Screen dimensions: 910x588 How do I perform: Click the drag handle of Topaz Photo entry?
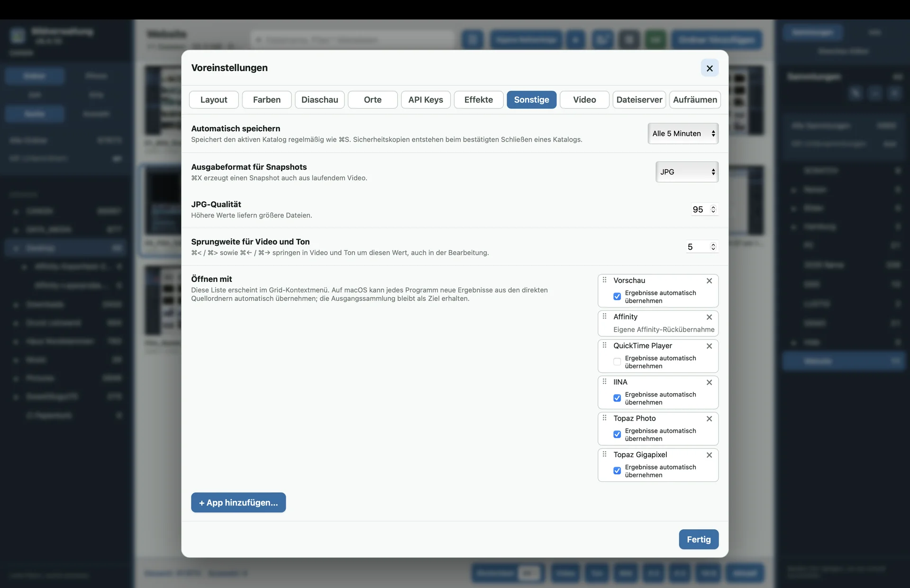[x=604, y=417]
